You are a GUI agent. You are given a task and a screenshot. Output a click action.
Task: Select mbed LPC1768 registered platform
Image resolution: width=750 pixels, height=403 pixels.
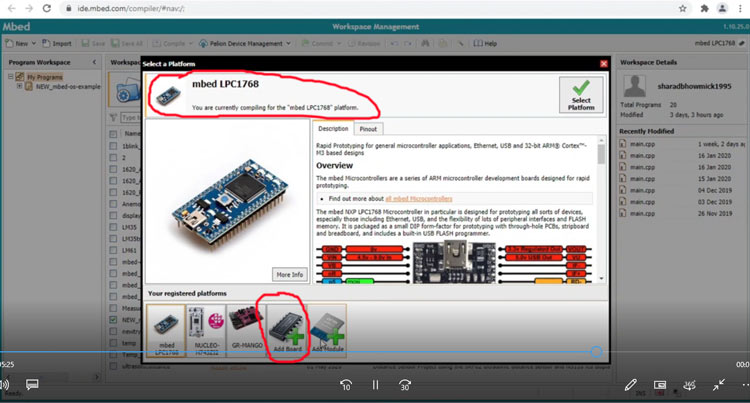[x=166, y=330]
